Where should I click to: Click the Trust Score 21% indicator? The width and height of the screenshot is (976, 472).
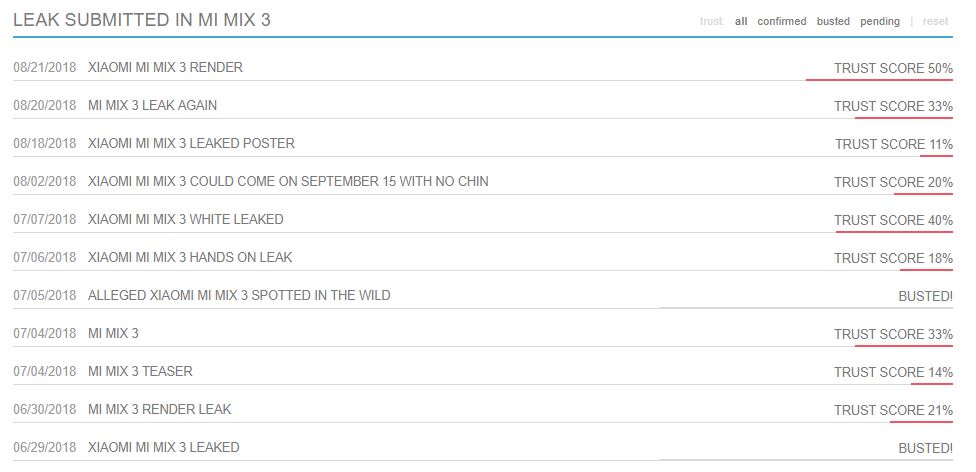pos(893,411)
